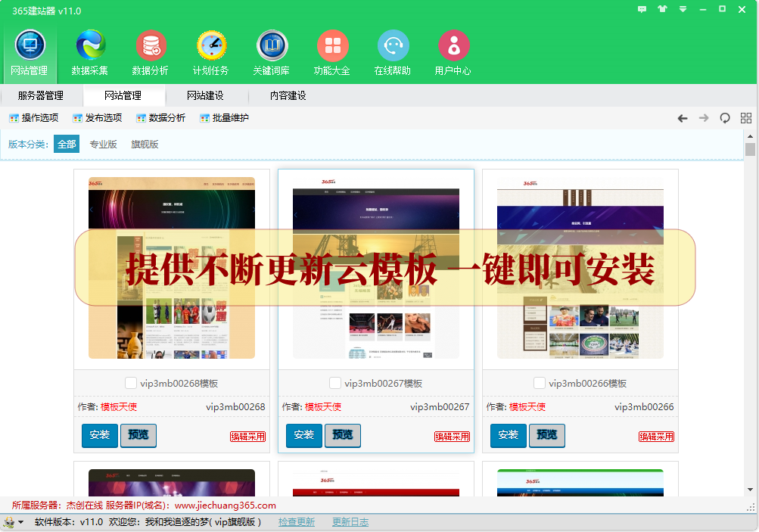Open the 更新日志 link
Image resolution: width=759 pixels, height=532 pixels.
tap(350, 522)
